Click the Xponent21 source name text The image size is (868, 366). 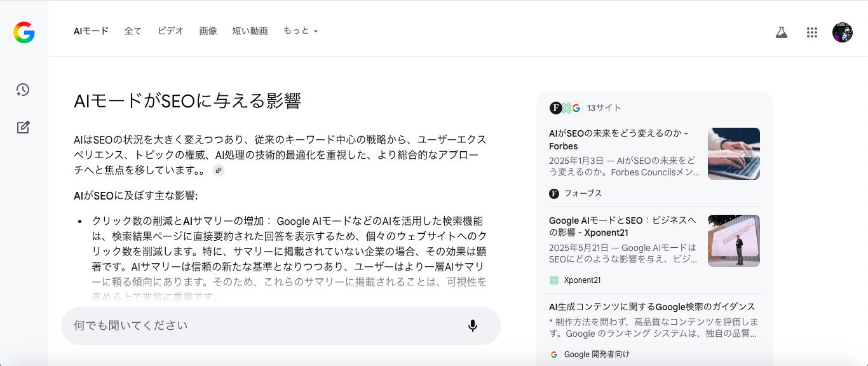click(x=582, y=280)
